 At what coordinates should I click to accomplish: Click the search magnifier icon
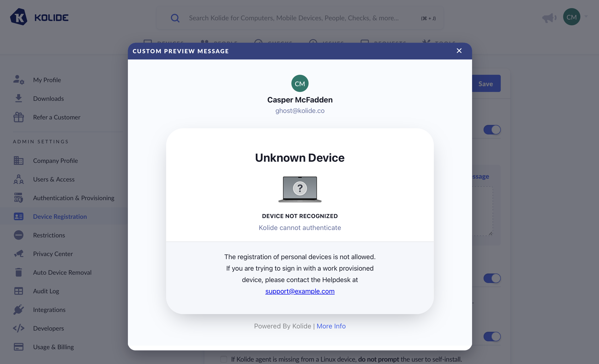pos(175,18)
